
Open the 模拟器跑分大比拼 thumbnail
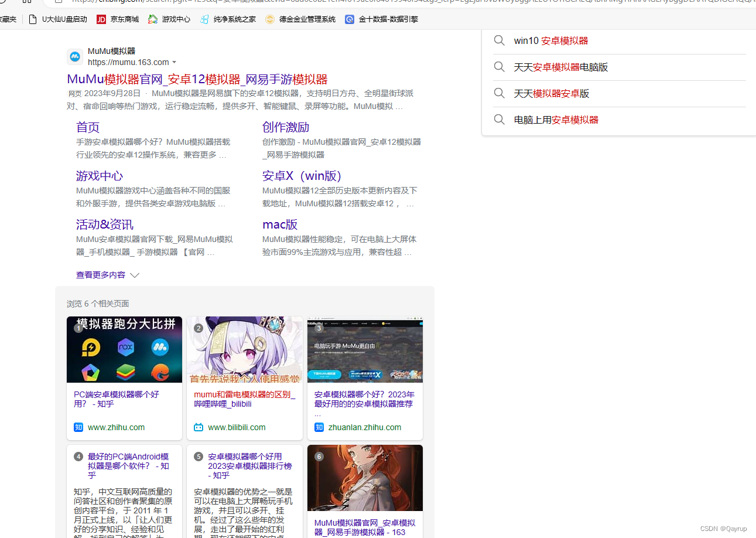(x=124, y=350)
